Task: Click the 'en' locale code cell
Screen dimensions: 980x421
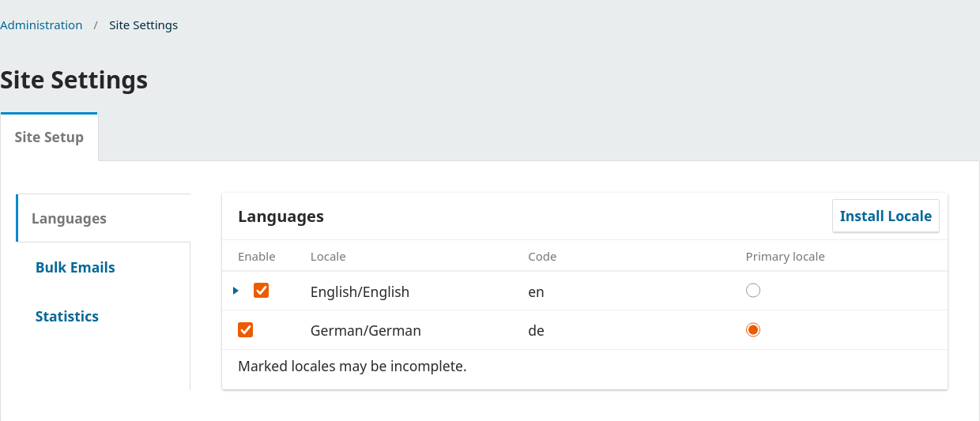Action: pyautogui.click(x=536, y=292)
